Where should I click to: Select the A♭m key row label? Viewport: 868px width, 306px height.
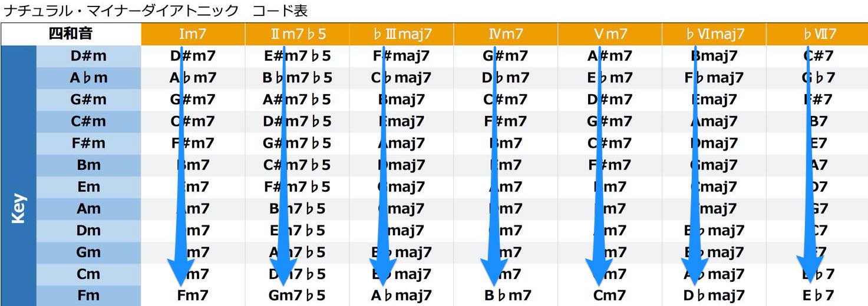88,78
